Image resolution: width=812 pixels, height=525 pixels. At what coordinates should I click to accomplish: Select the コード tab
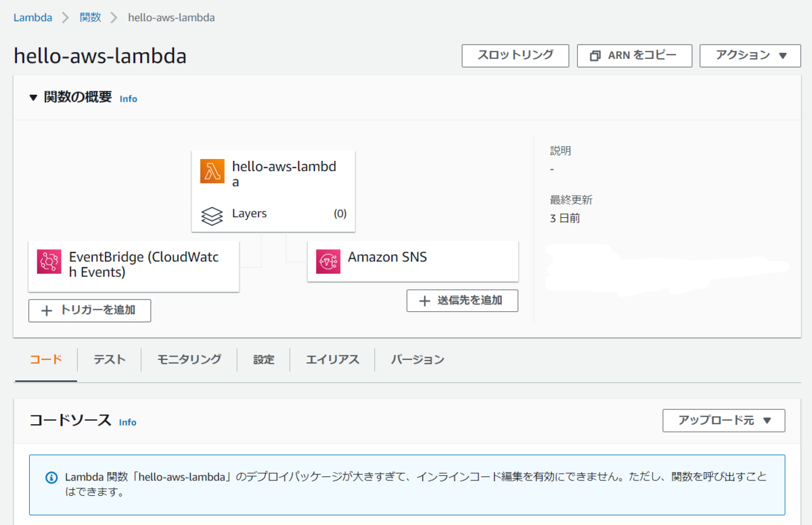[46, 359]
